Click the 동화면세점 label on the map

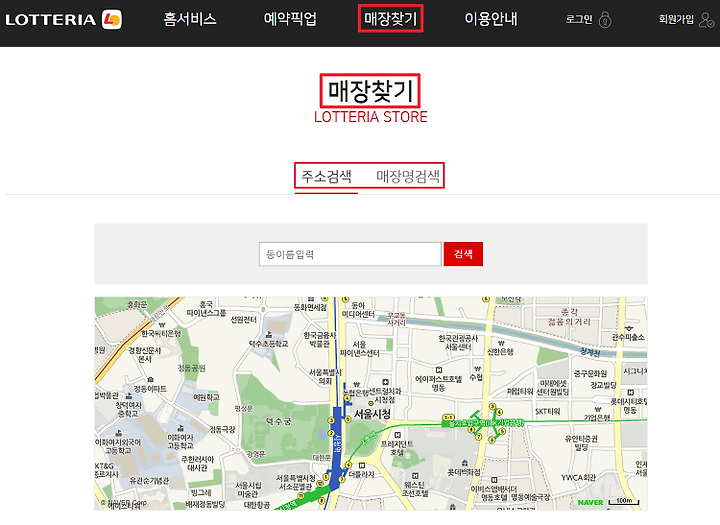pyautogui.click(x=310, y=307)
